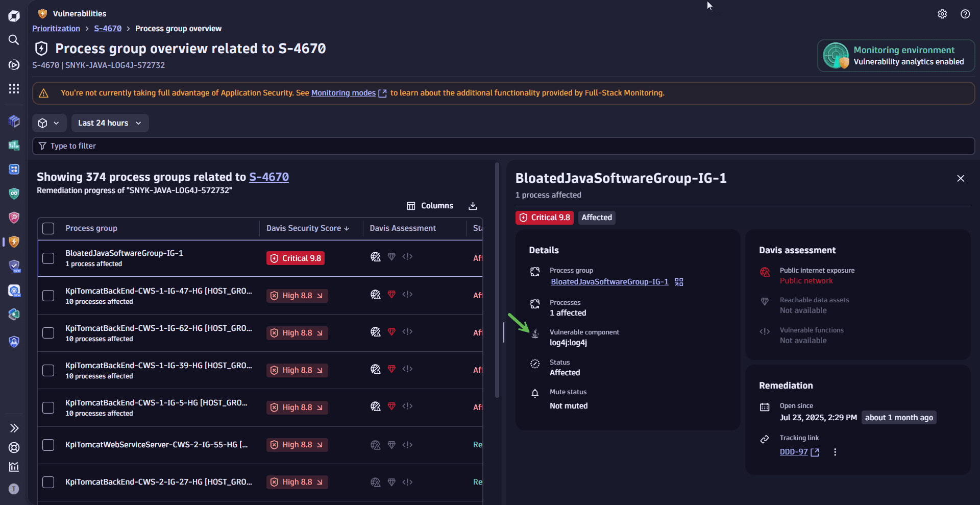Screen dimensions: 980x505
Task: Check the KpiTomcatBackEnd-CWS-1-IG-5-HG row checkbox
Action: 48,407
